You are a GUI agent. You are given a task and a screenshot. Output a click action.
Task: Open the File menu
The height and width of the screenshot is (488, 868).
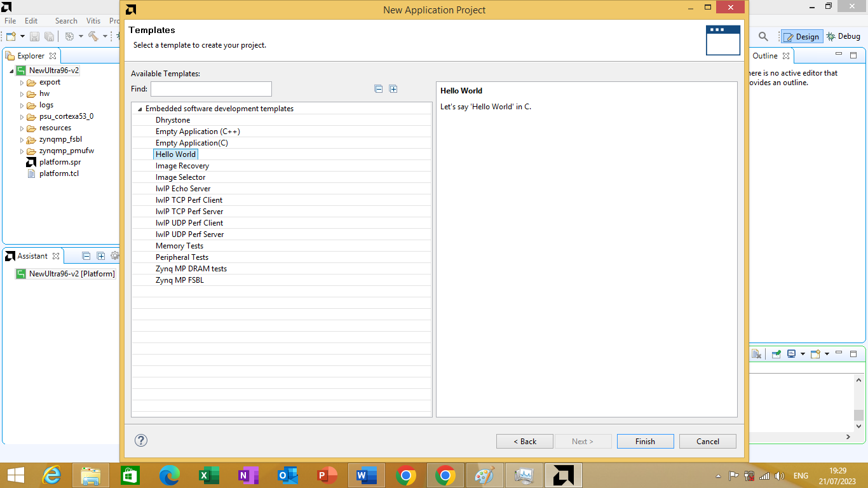pyautogui.click(x=10, y=21)
